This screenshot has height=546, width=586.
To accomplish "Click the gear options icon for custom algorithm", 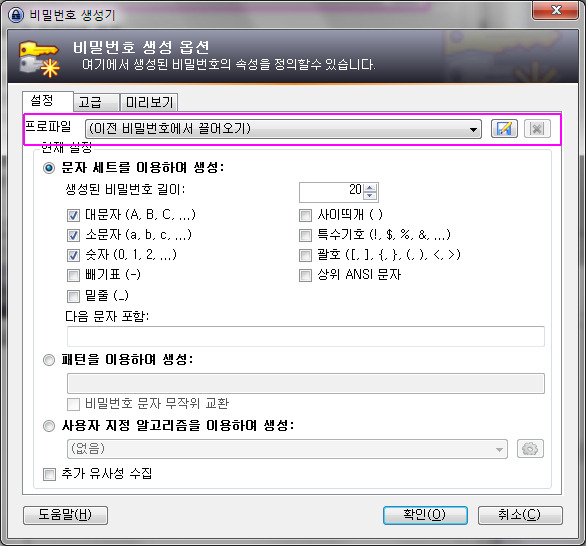I will click(x=530, y=448).
